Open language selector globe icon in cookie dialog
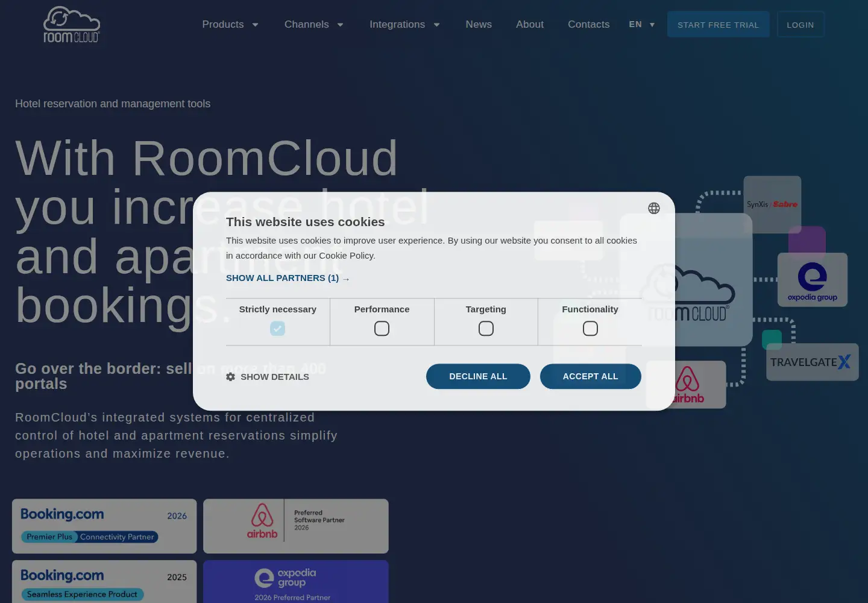The image size is (868, 603). click(x=654, y=208)
